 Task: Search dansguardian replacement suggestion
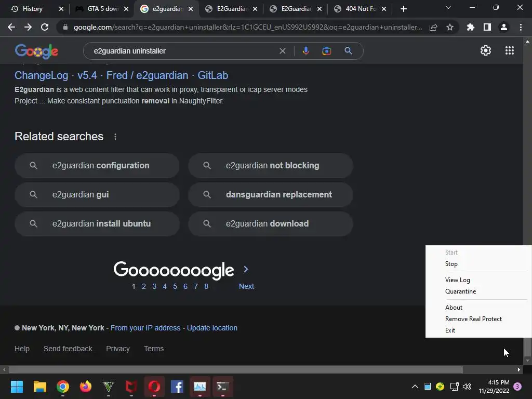[x=270, y=195]
